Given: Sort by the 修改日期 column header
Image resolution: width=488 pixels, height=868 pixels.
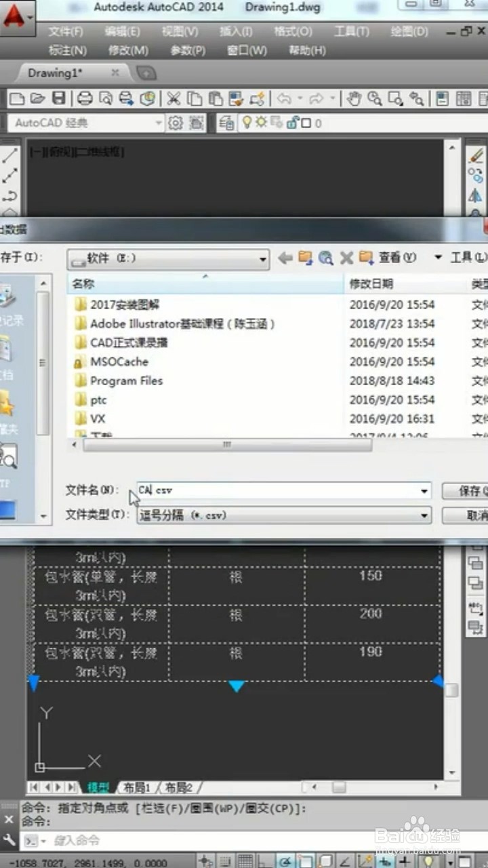Looking at the screenshot, I should (x=405, y=284).
